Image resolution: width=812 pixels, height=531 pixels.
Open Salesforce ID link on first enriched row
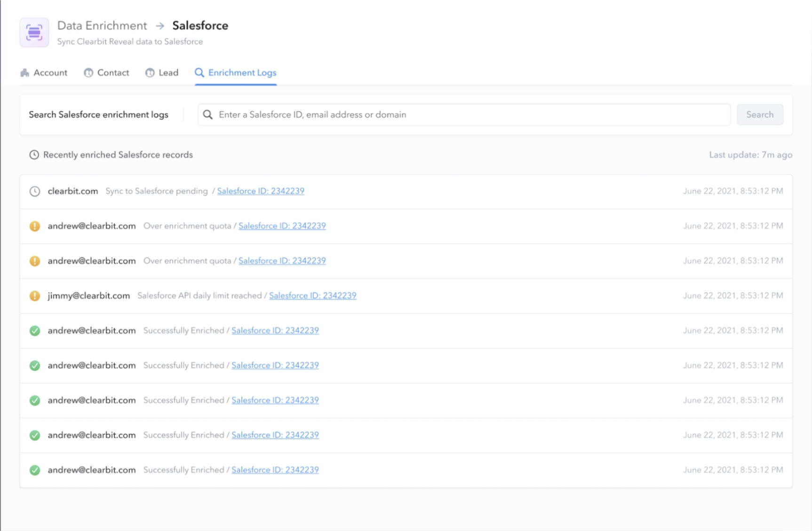click(275, 330)
